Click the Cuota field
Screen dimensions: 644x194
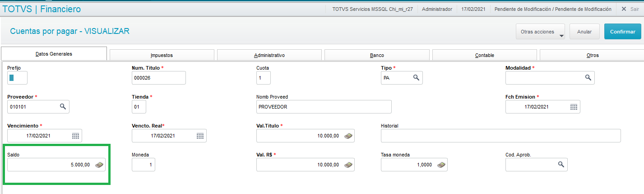[264, 78]
